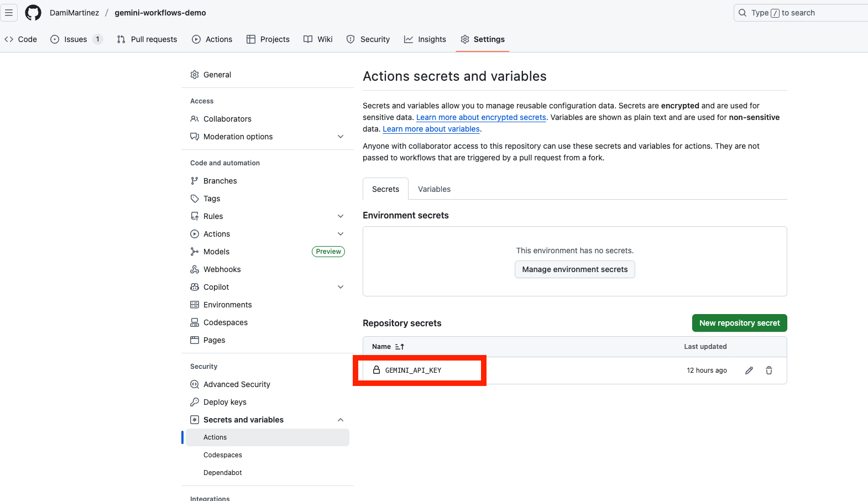
Task: Click the Advanced Security shield-search icon
Action: pyautogui.click(x=195, y=384)
